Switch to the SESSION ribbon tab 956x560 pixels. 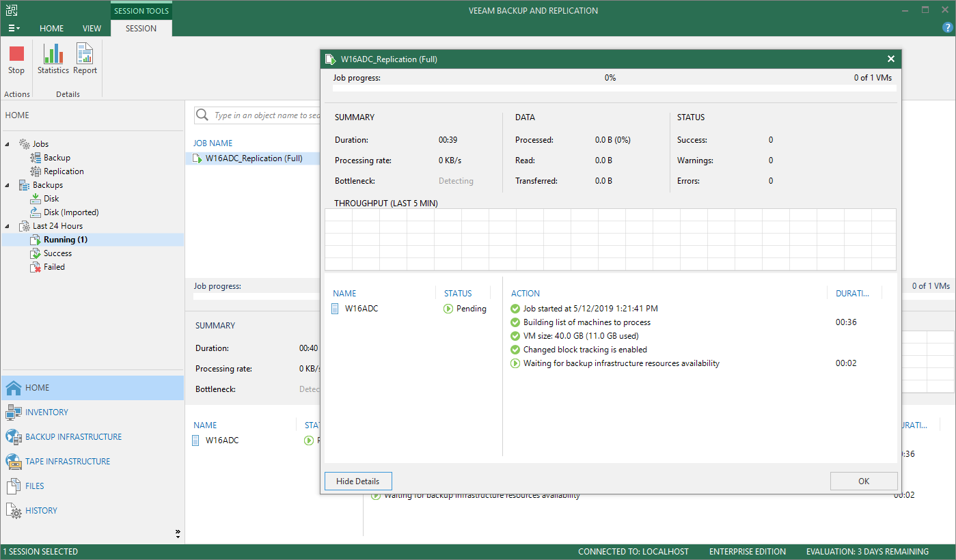coord(141,29)
